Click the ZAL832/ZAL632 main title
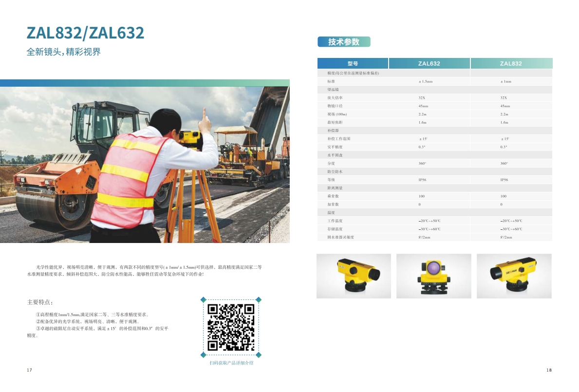Viewport: 579px width, 392px height. [85, 33]
